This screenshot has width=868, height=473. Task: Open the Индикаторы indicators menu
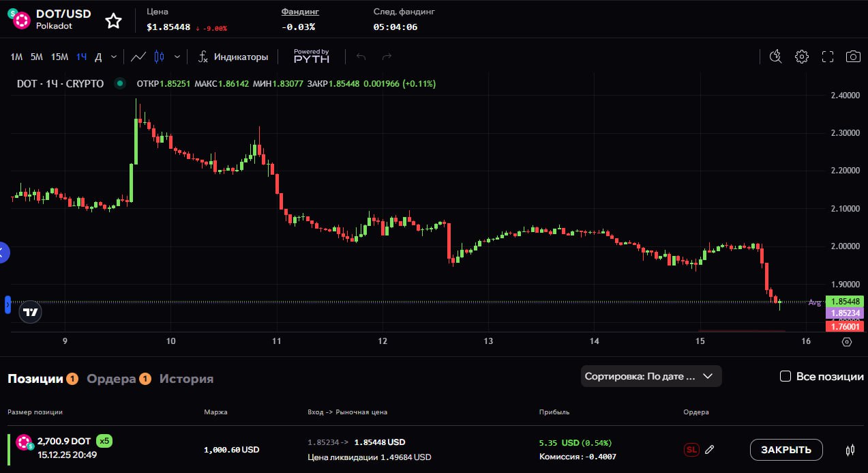(233, 57)
